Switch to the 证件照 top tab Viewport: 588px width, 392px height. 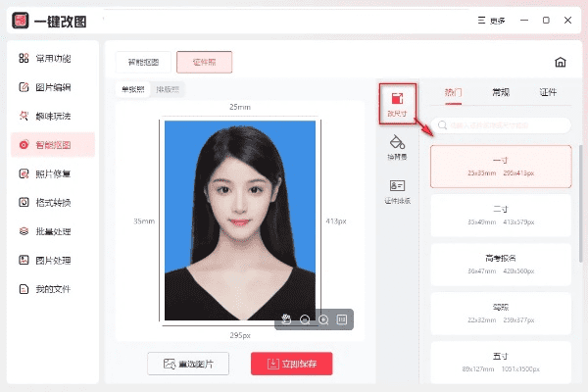coord(205,62)
